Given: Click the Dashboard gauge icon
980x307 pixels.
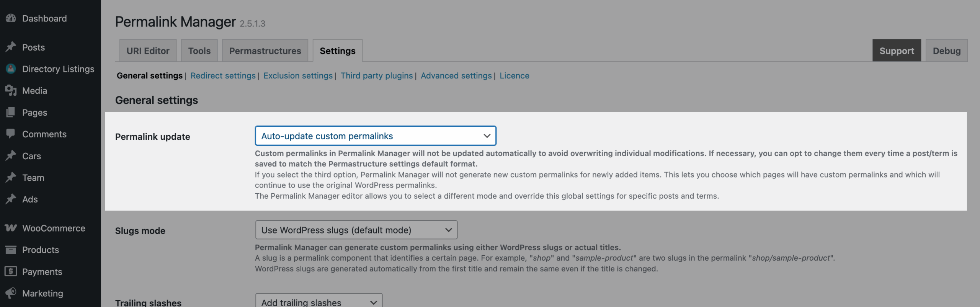Looking at the screenshot, I should (x=11, y=18).
